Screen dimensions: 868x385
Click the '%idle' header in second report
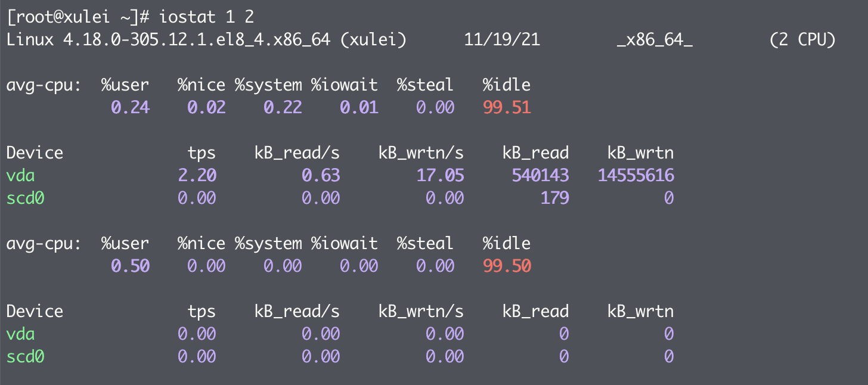click(507, 244)
